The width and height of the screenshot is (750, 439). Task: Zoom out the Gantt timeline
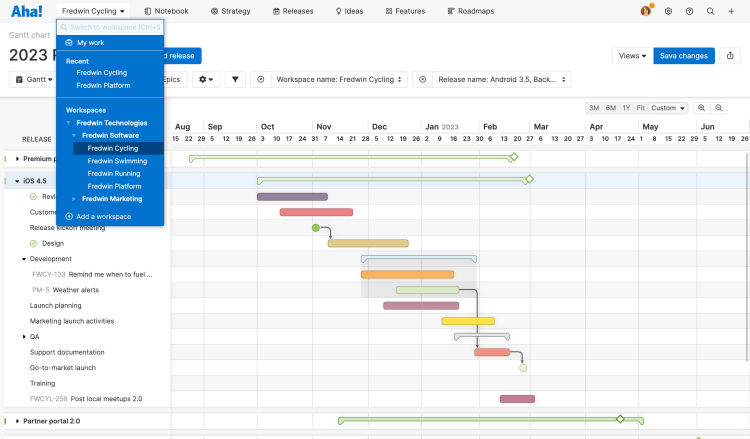[718, 108]
